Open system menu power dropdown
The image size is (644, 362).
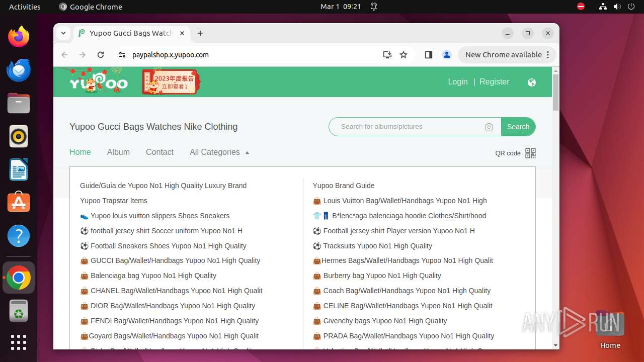631,7
